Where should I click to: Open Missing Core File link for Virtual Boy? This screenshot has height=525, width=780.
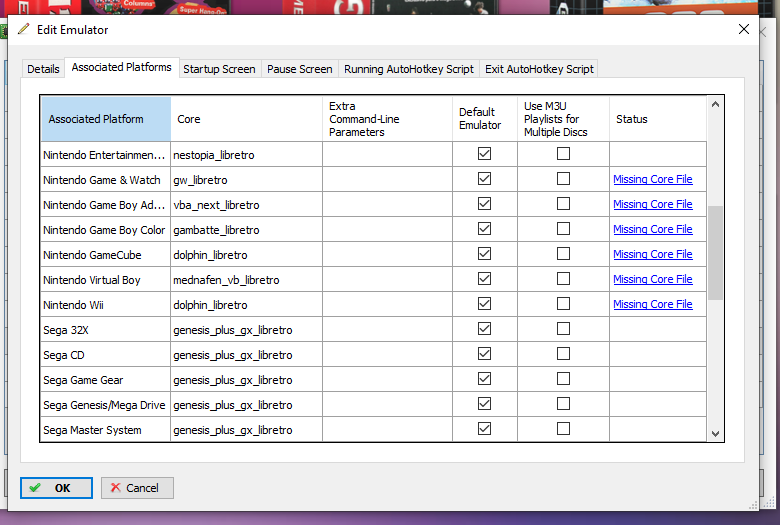coord(653,279)
